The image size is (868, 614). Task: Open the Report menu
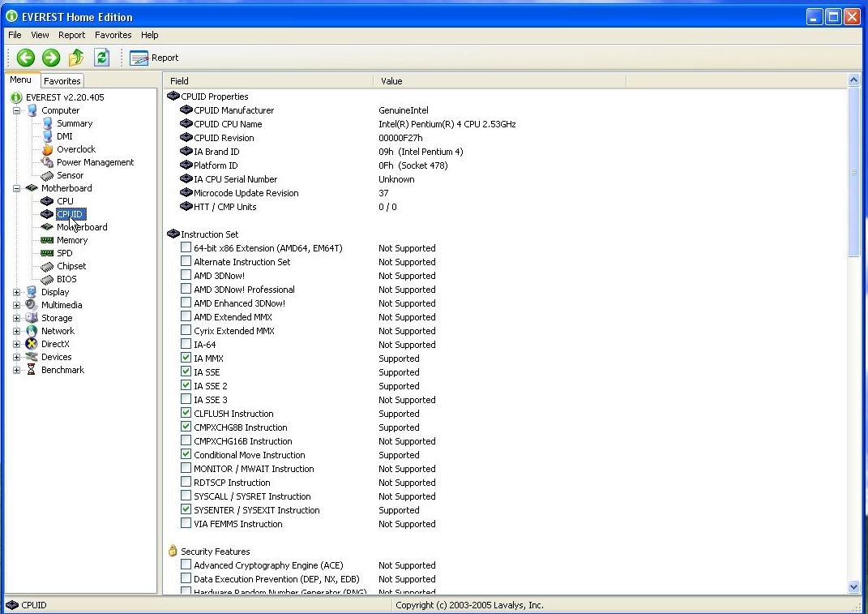pos(72,35)
